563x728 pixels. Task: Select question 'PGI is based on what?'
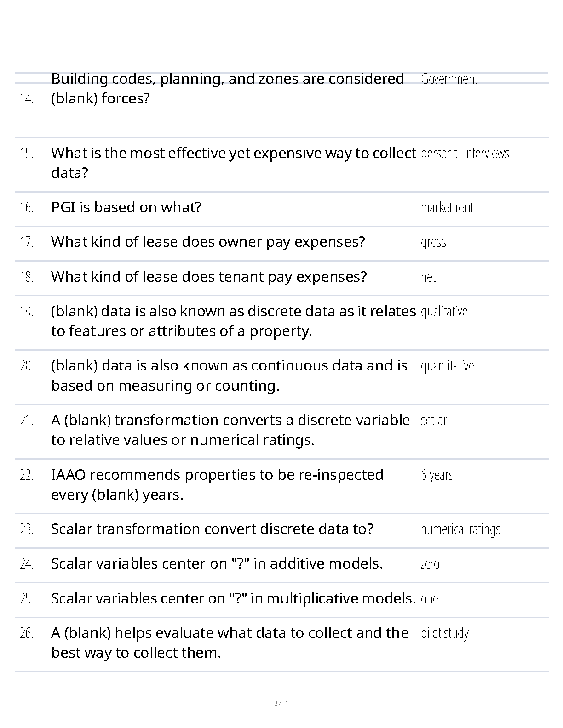coord(126,208)
